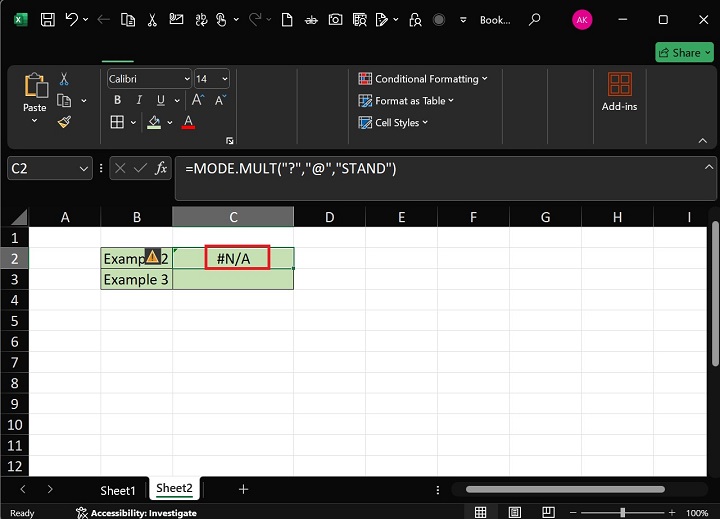Click the Copy icon in the ribbon

(x=64, y=100)
